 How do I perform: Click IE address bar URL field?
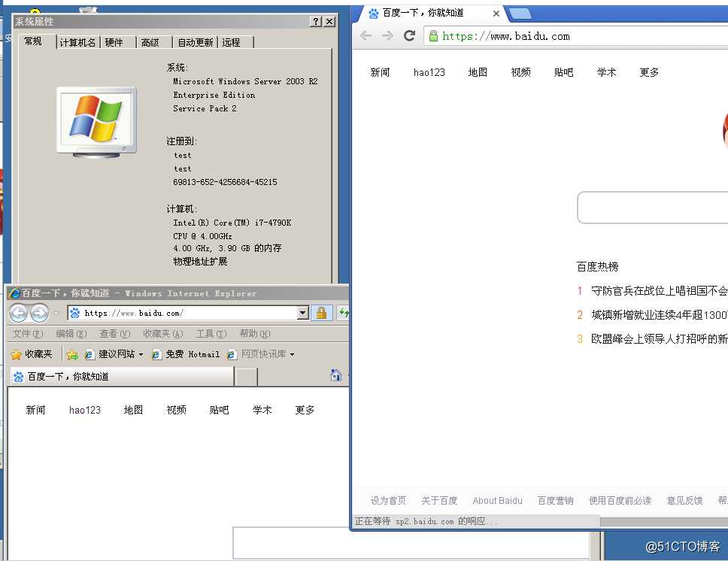188,313
